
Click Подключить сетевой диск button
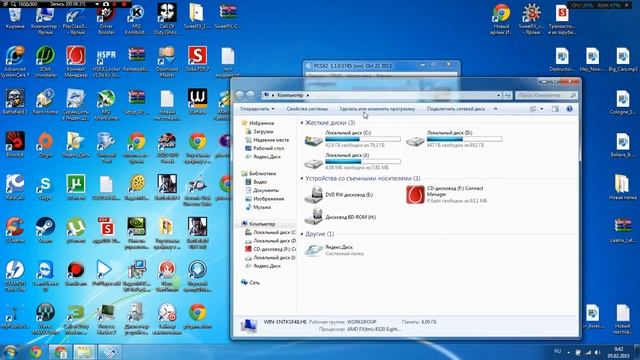pos(456,109)
